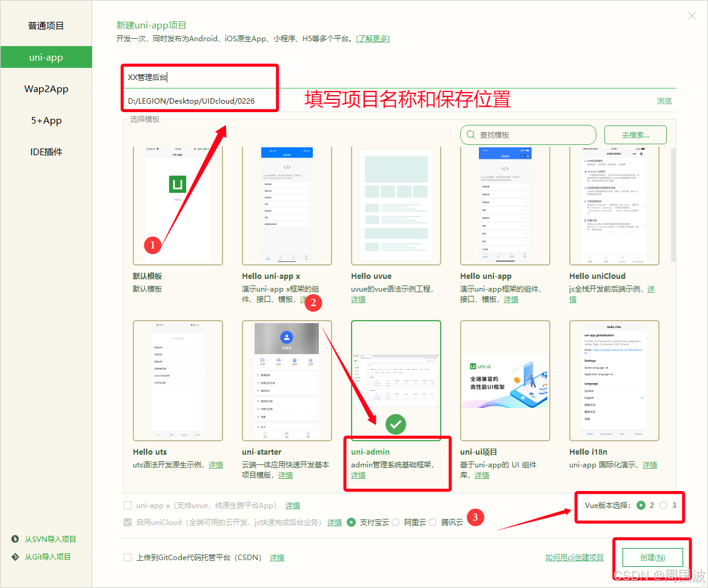Open 从Git导入项目 link
The image size is (708, 588).
pos(47,557)
